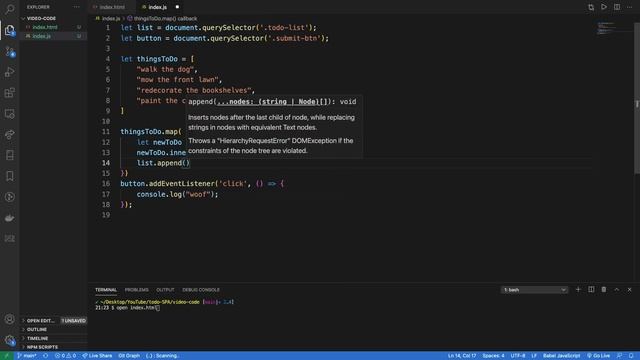Switch to the index.html editor tab
Viewport: 640px width, 360px height.
coord(112,7)
